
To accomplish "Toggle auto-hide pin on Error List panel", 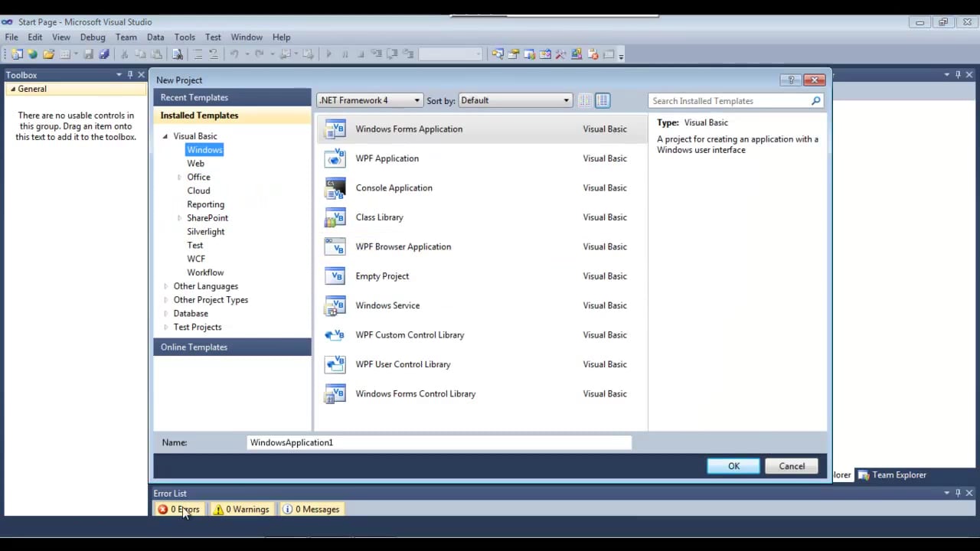I will tap(958, 494).
